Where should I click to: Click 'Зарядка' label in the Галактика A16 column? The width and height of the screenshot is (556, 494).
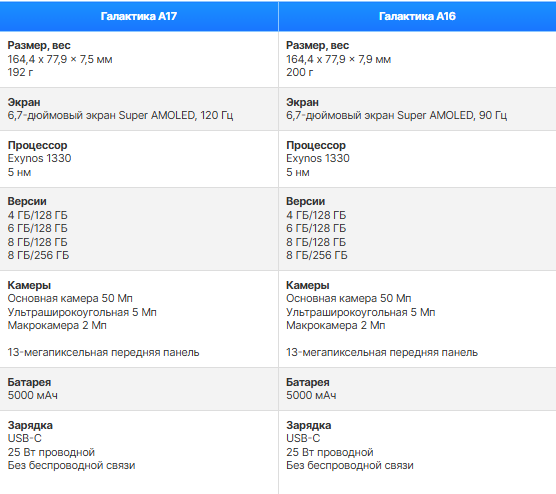(x=309, y=426)
